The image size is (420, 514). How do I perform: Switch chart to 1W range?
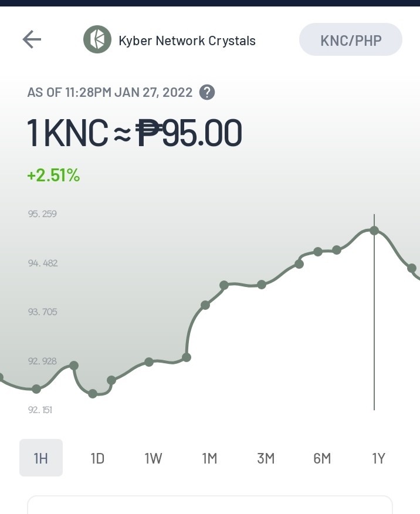(x=153, y=458)
